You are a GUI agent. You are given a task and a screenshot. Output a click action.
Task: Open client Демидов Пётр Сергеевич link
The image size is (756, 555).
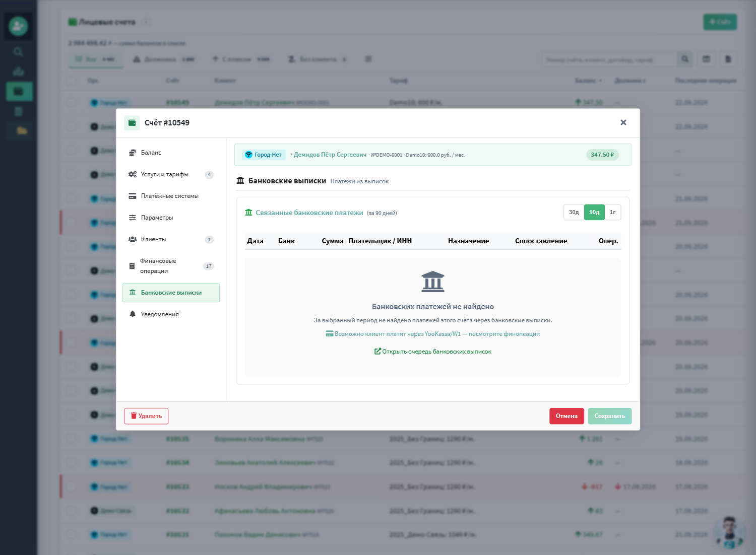(x=330, y=155)
